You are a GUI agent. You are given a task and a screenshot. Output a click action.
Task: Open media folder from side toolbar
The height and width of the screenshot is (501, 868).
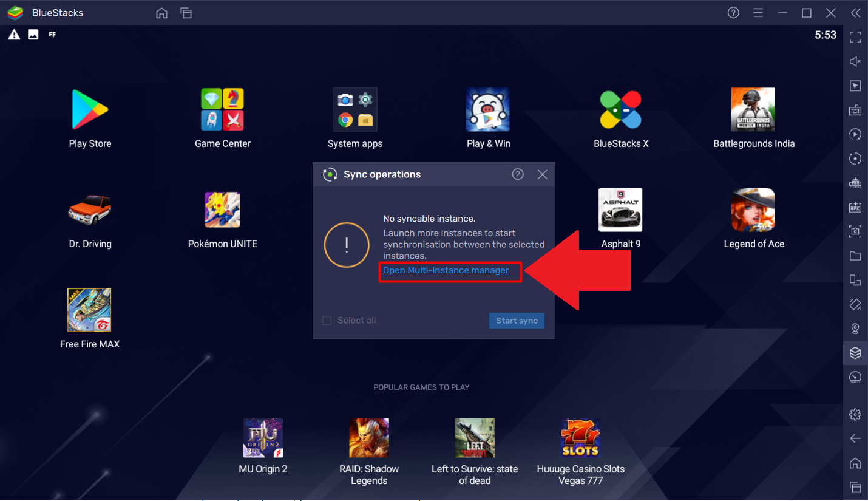(x=855, y=256)
